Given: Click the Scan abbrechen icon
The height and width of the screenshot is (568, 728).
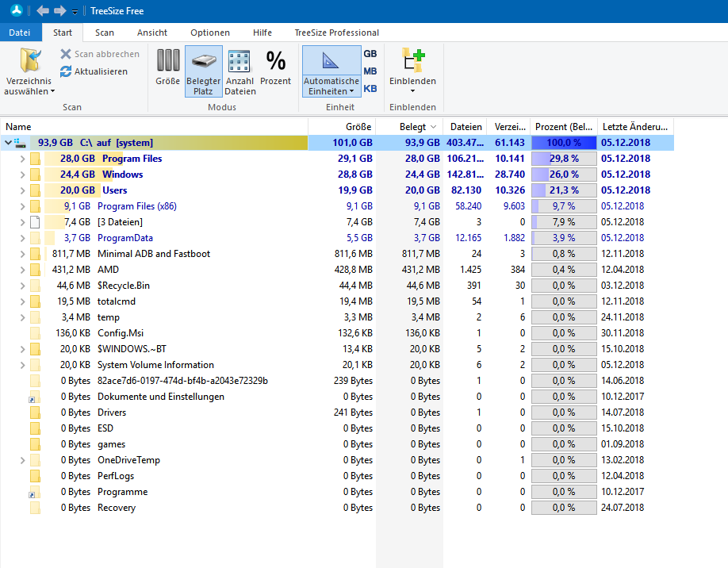Looking at the screenshot, I should (67, 54).
